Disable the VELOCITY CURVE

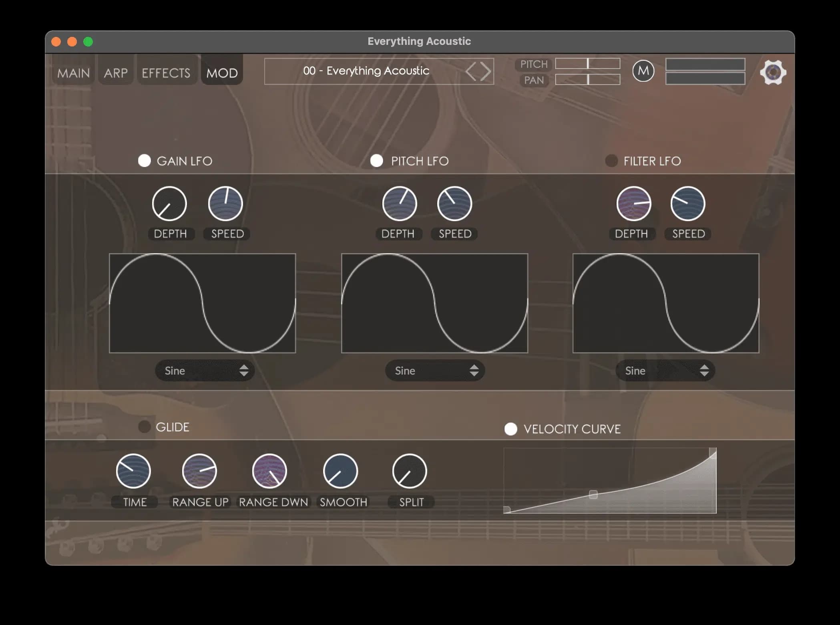511,429
